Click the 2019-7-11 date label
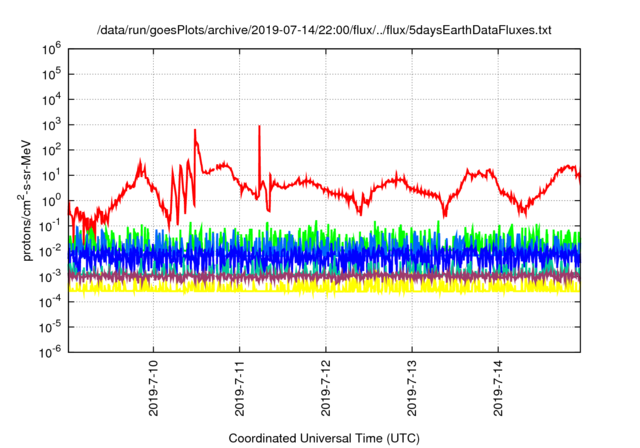Viewport: 640px width, 448px height. pos(240,388)
